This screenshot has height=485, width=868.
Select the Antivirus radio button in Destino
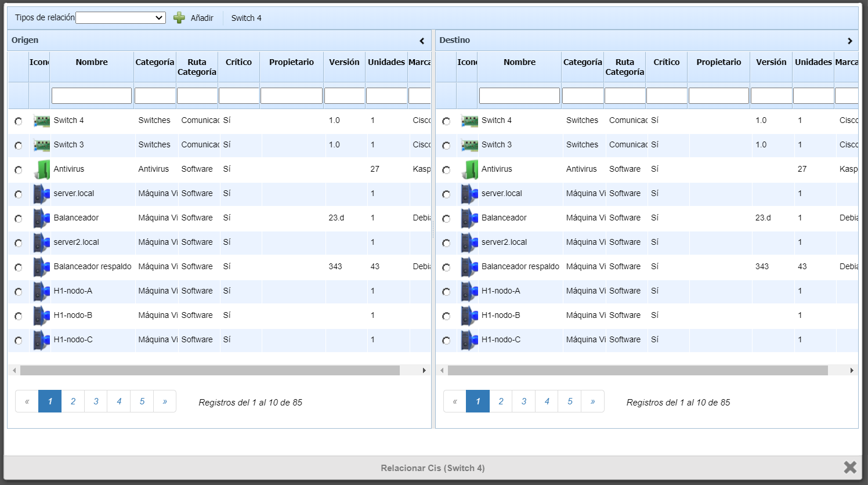click(x=446, y=170)
